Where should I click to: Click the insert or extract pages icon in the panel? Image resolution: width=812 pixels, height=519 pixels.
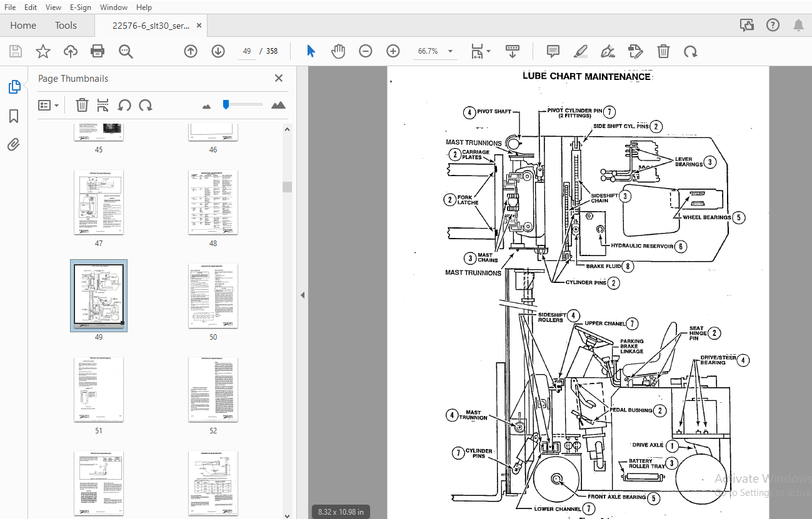103,105
